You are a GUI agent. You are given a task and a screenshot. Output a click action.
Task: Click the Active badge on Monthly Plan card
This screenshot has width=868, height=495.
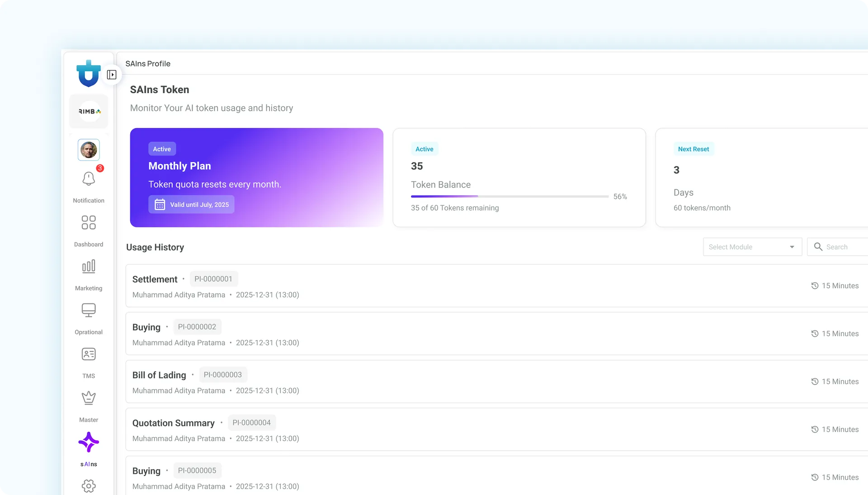[x=162, y=149]
